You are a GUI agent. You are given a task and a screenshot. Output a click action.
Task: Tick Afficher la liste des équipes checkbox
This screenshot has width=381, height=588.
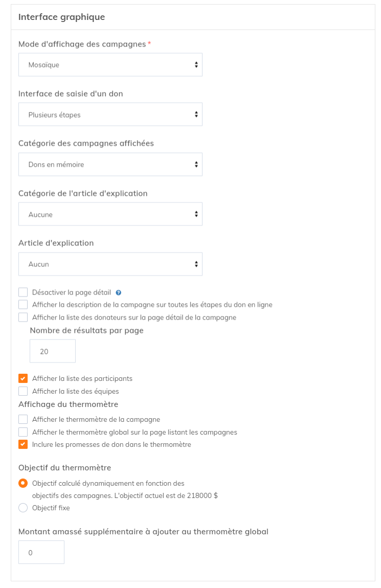tap(23, 391)
